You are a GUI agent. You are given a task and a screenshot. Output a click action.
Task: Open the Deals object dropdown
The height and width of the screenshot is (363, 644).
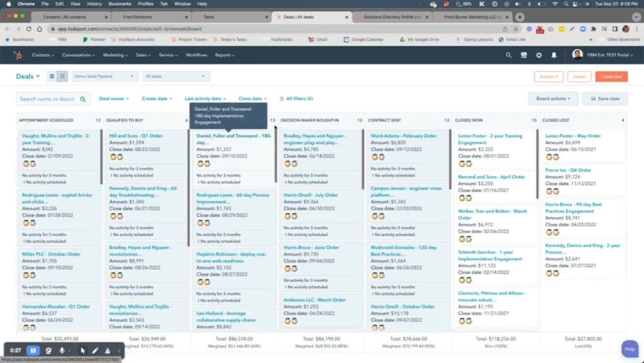(28, 77)
